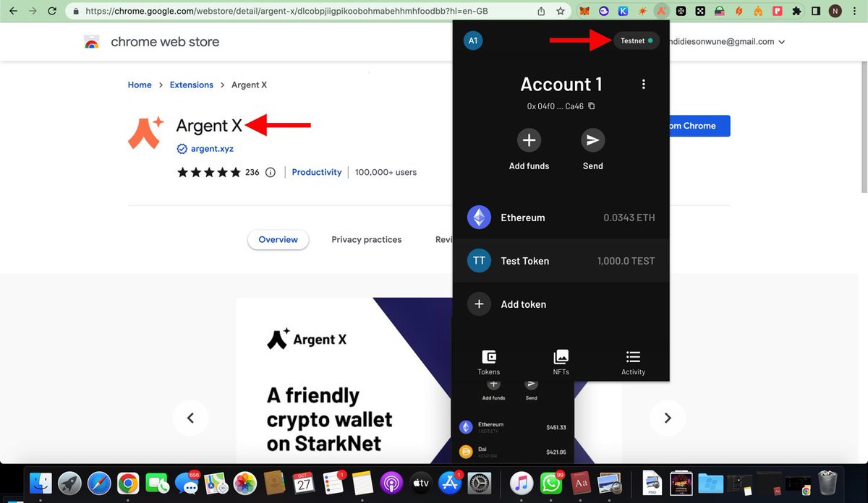Open Finder from the dock
Viewport: 868px width, 503px height.
click(41, 483)
